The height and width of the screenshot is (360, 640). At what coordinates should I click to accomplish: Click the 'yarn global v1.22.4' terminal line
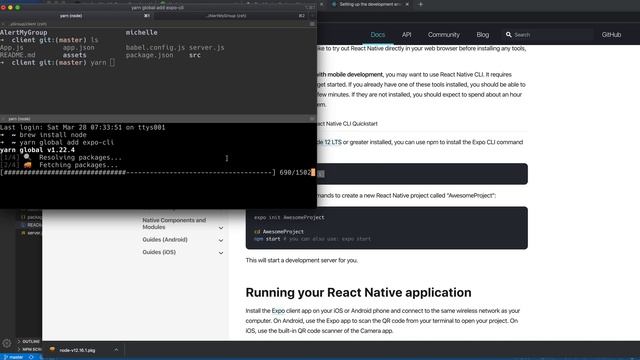click(x=38, y=150)
